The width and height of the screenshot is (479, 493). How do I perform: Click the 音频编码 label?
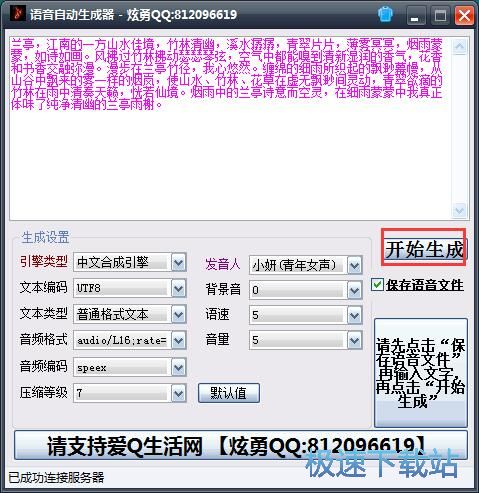(x=44, y=366)
